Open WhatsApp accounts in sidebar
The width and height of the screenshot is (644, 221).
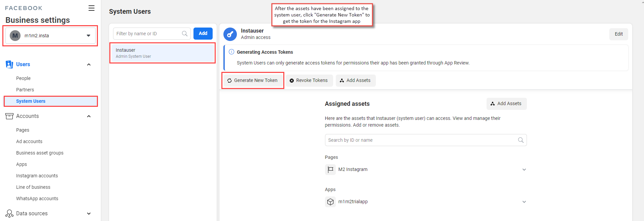(37, 198)
